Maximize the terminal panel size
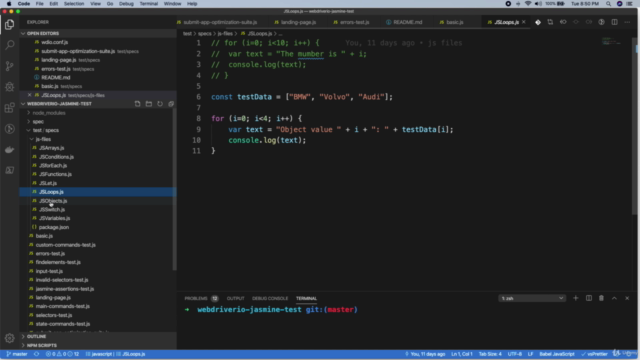640x360 pixels. click(614, 298)
